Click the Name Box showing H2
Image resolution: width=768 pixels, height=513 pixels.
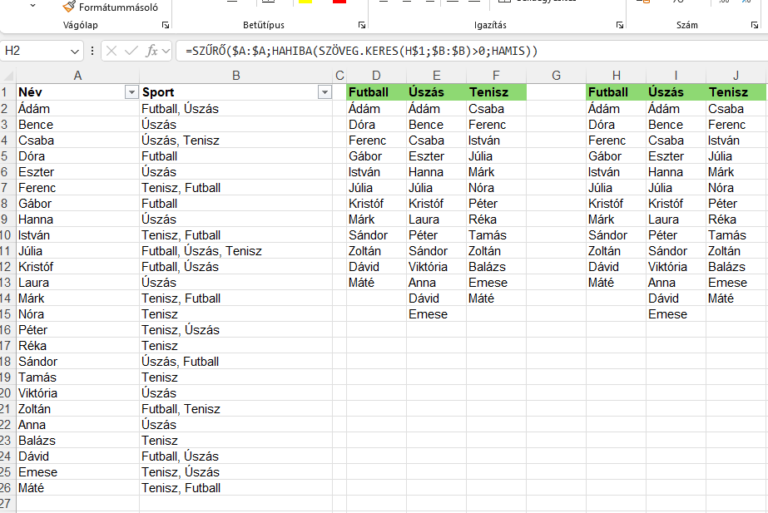[34, 51]
